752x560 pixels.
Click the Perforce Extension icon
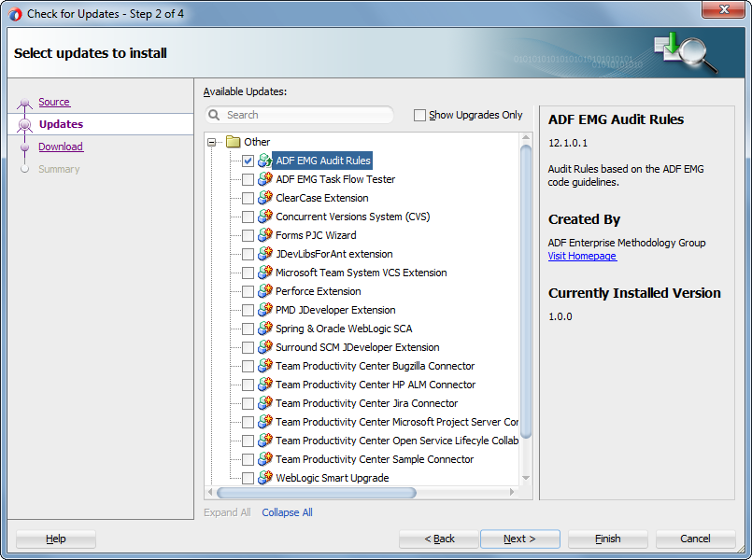[264, 291]
